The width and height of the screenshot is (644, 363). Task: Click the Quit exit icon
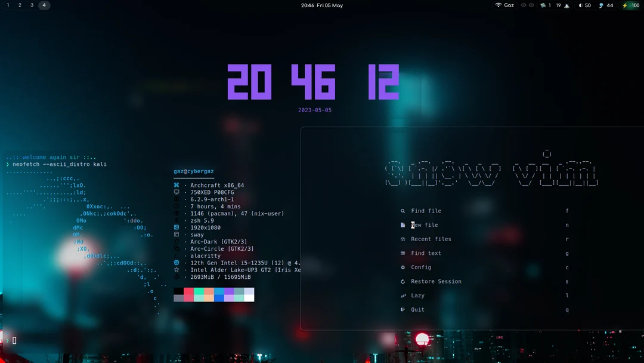(x=404, y=309)
